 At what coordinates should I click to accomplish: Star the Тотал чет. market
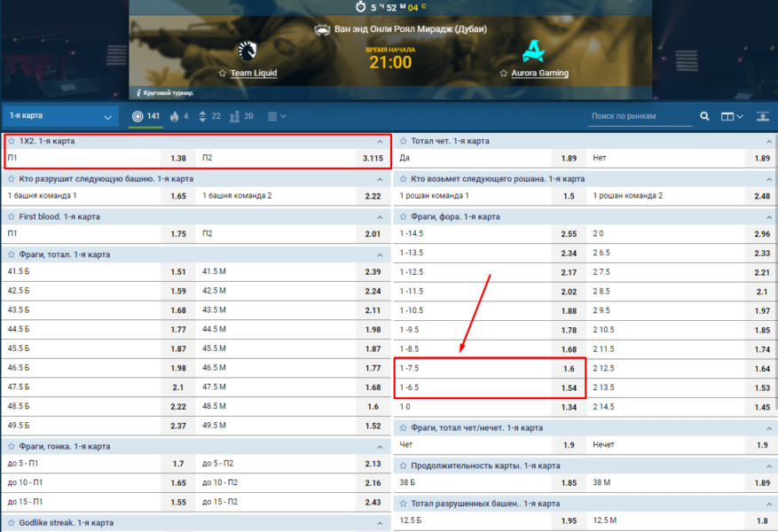click(404, 141)
